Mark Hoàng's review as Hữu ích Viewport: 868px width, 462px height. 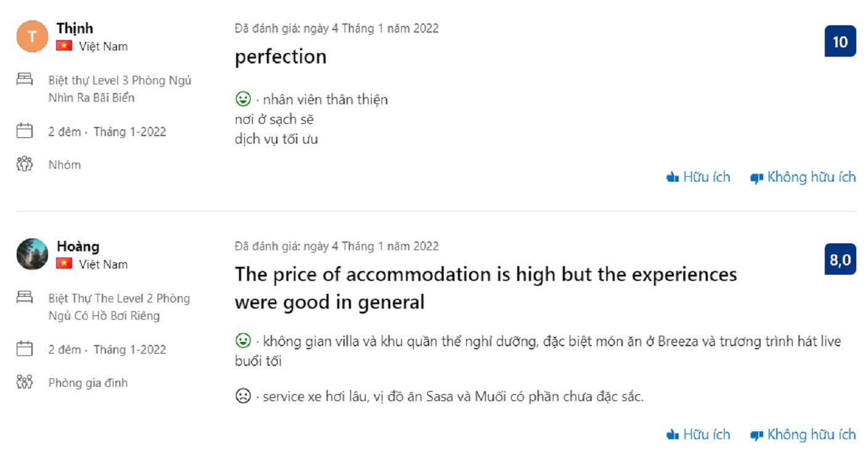pyautogui.click(x=698, y=435)
